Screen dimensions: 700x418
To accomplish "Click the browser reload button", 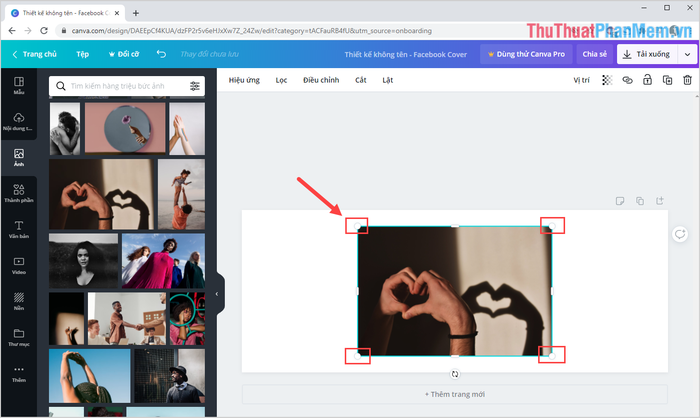I will pos(44,30).
